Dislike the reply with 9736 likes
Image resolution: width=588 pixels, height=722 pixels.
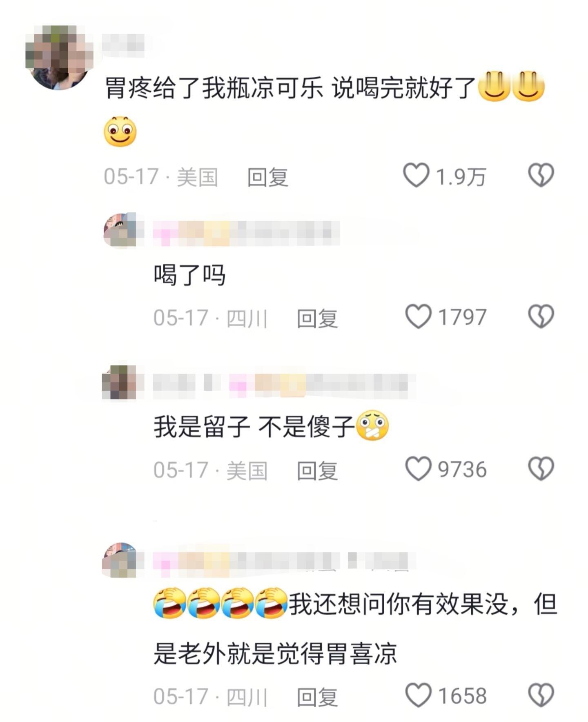pyautogui.click(x=541, y=468)
